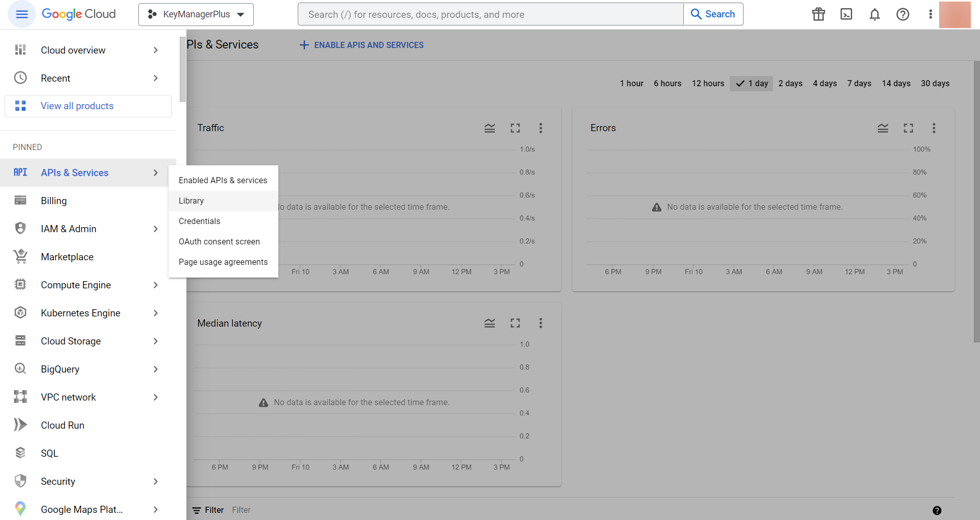Open Cloud Shell terminal
This screenshot has height=520, width=980.
point(846,14)
